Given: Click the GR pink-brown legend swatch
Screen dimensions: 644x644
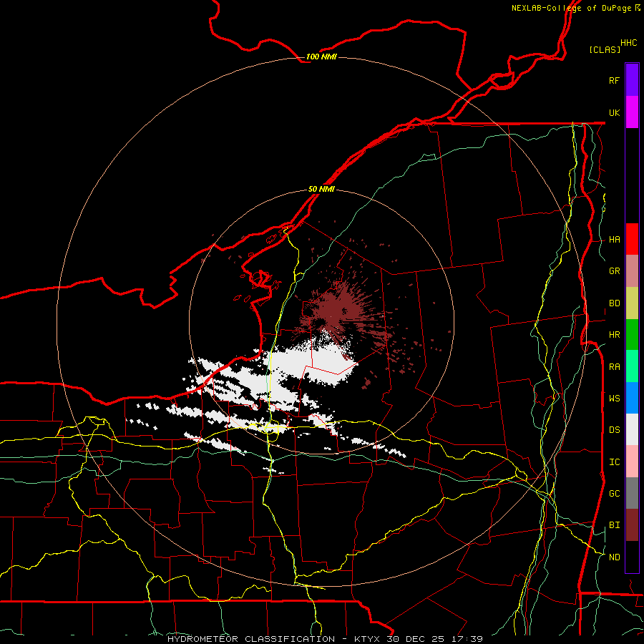Looking at the screenshot, I should (x=632, y=271).
